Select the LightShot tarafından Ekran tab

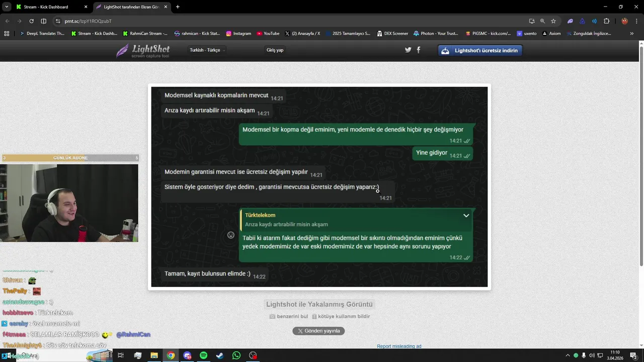[x=132, y=7]
